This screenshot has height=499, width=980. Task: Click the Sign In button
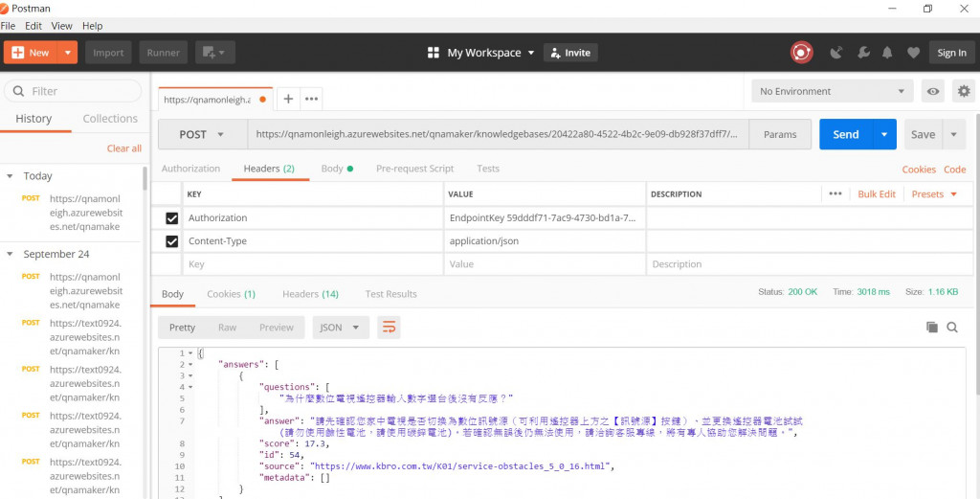click(x=952, y=53)
